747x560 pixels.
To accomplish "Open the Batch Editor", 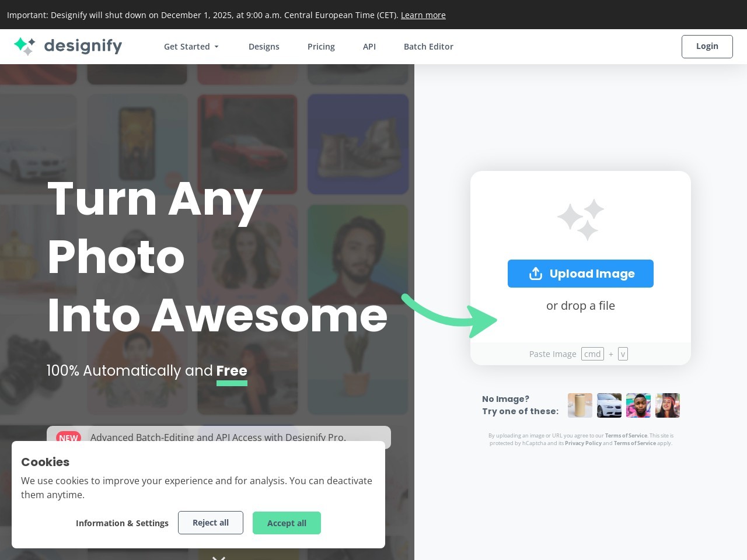I will 428,47.
